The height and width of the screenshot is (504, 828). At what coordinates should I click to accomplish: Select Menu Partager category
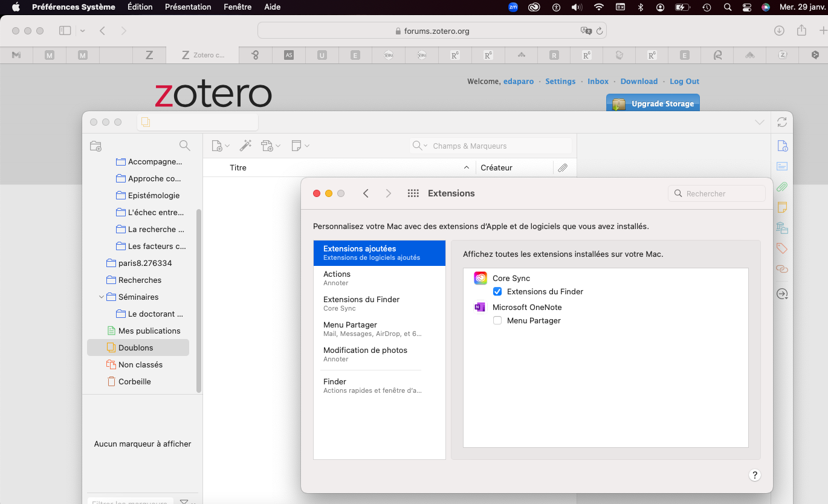click(x=380, y=329)
